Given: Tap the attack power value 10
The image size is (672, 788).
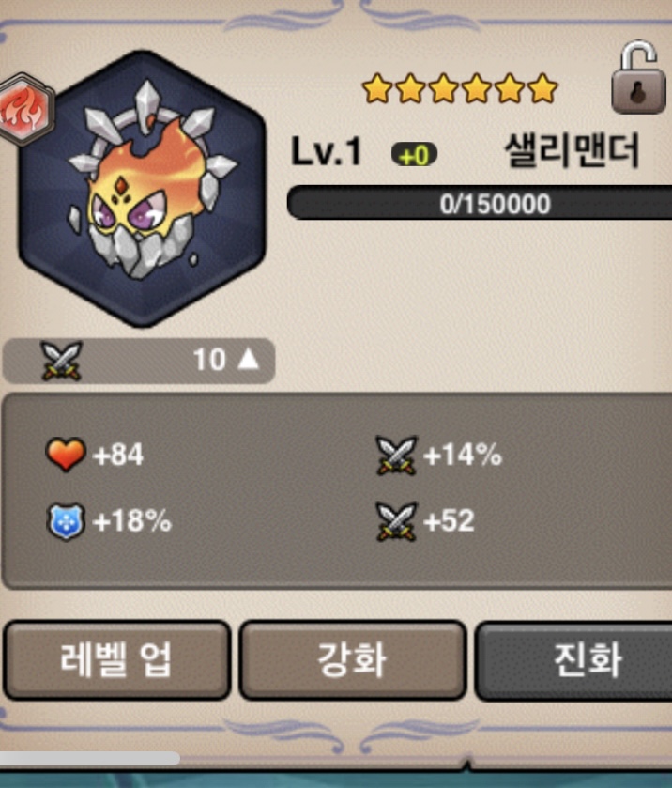Looking at the screenshot, I should [x=209, y=360].
